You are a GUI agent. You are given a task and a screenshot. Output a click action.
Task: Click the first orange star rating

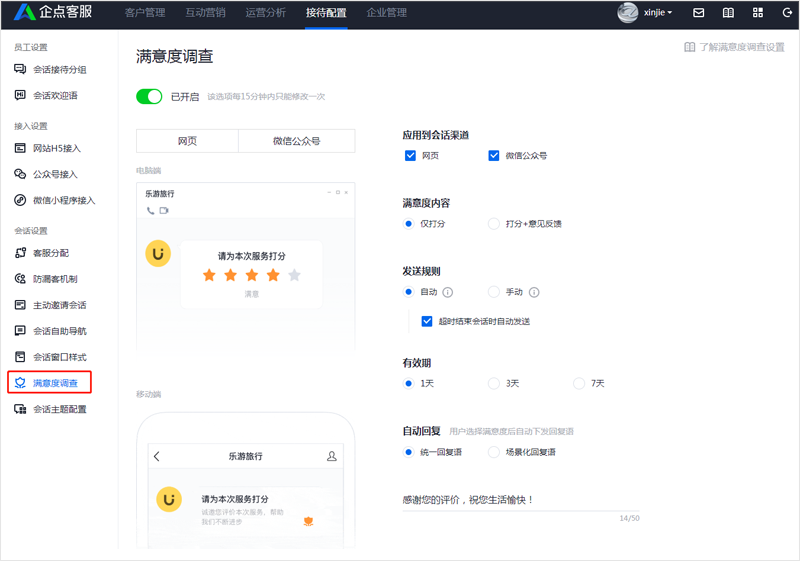pyautogui.click(x=209, y=275)
